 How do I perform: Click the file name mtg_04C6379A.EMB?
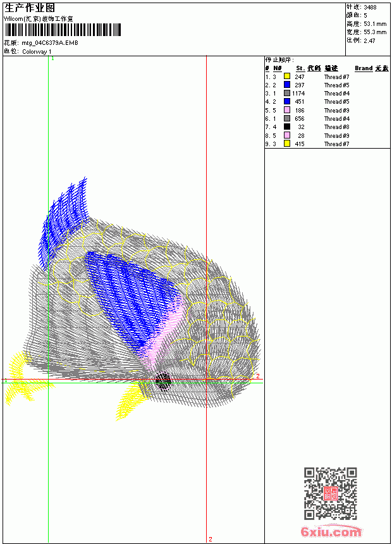[x=50, y=43]
